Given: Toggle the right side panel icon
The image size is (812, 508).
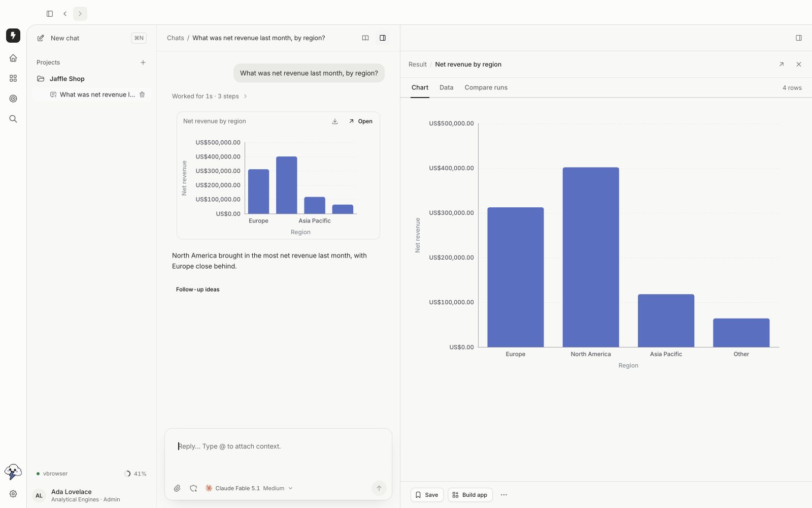Looking at the screenshot, I should pyautogui.click(x=799, y=38).
